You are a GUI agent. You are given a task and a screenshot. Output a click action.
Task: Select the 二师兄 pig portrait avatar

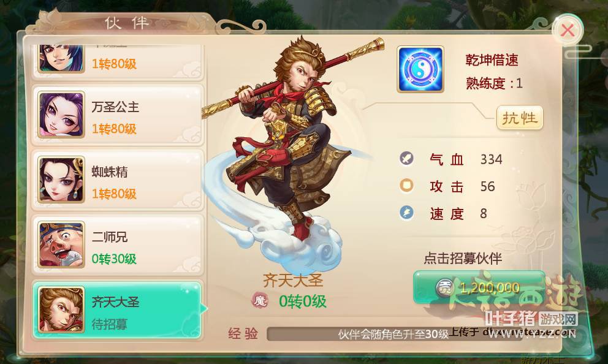(x=61, y=245)
